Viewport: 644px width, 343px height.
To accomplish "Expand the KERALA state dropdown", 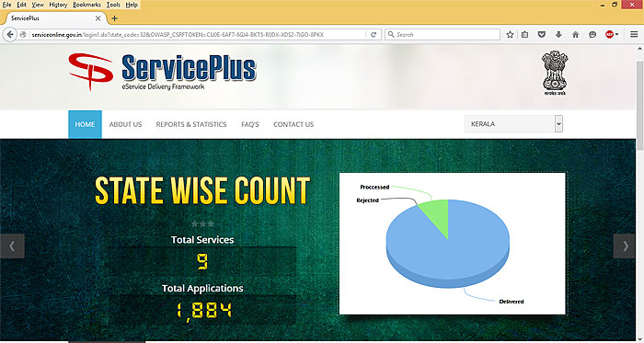I will (513, 124).
